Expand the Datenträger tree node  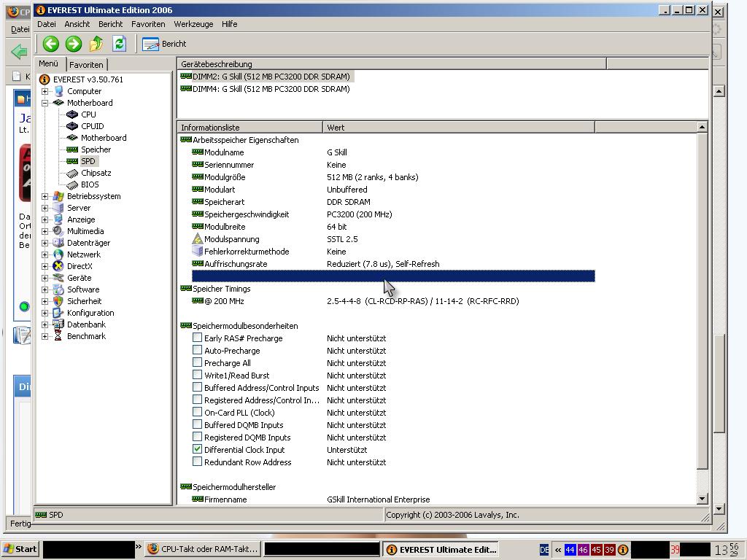(x=44, y=243)
